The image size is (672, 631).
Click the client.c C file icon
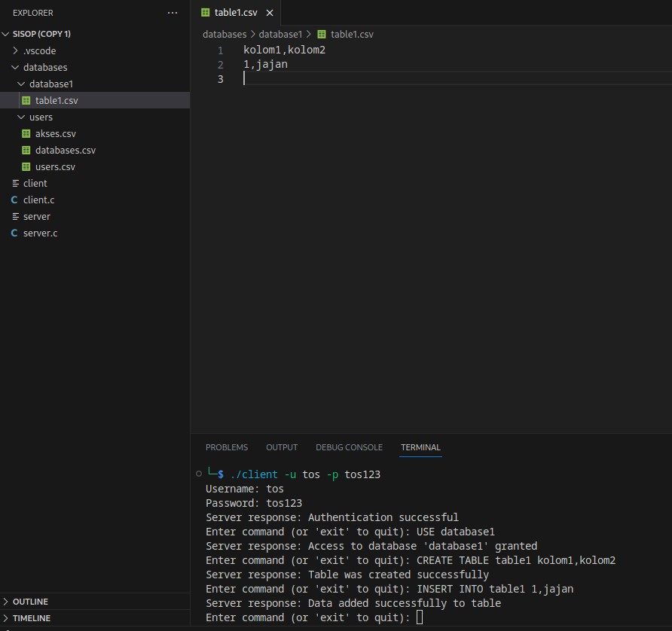pos(14,200)
